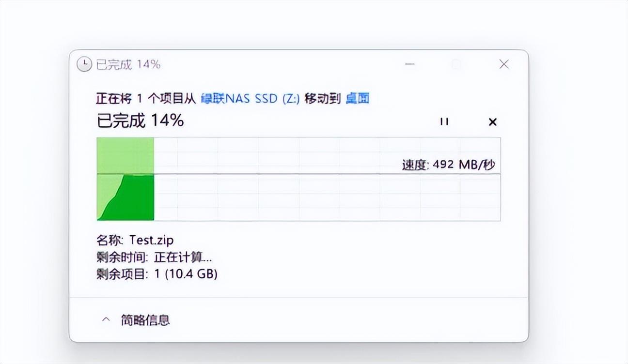The height and width of the screenshot is (364, 628).
Task: Open source location 绿联NAS SSD (Z:)
Action: 250,99
